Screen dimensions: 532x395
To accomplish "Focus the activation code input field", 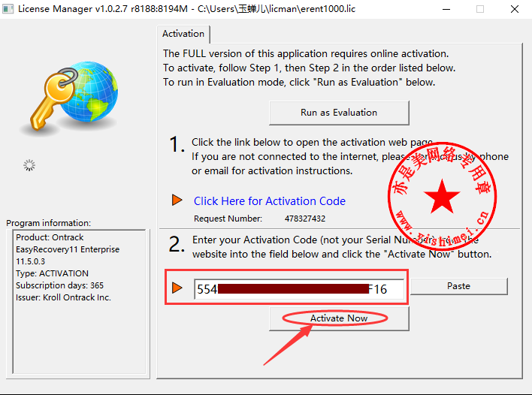I will coord(299,289).
